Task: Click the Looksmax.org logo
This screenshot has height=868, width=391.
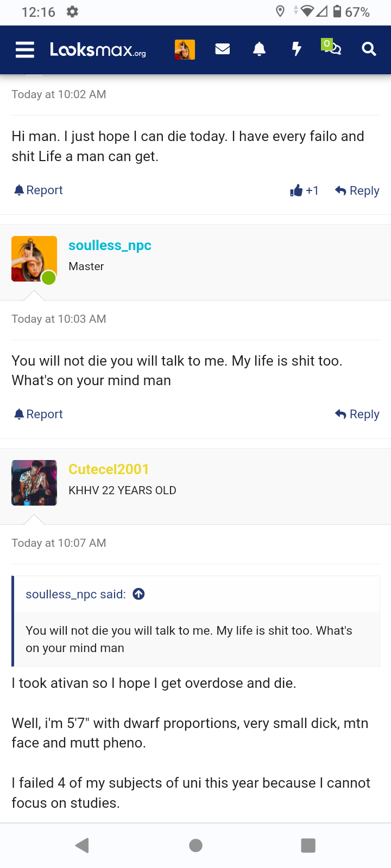Action: click(x=98, y=50)
